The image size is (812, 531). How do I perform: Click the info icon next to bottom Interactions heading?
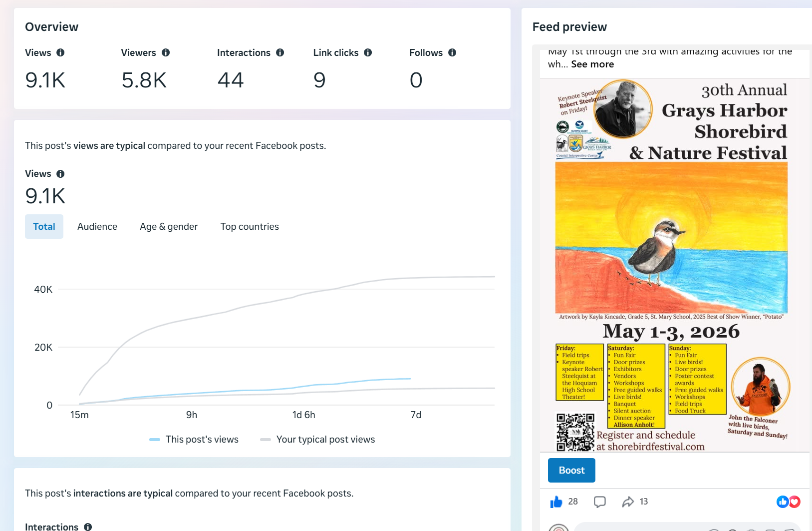[x=88, y=527]
